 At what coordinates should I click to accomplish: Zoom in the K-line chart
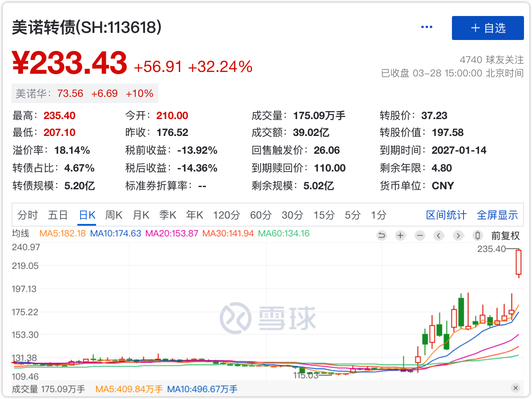(x=400, y=235)
